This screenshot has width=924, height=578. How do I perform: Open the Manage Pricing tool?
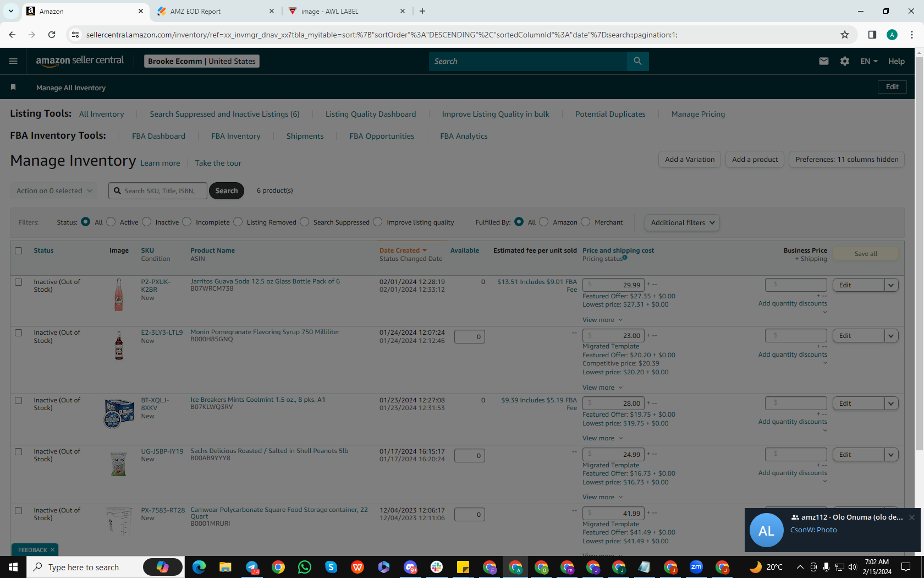click(x=698, y=114)
